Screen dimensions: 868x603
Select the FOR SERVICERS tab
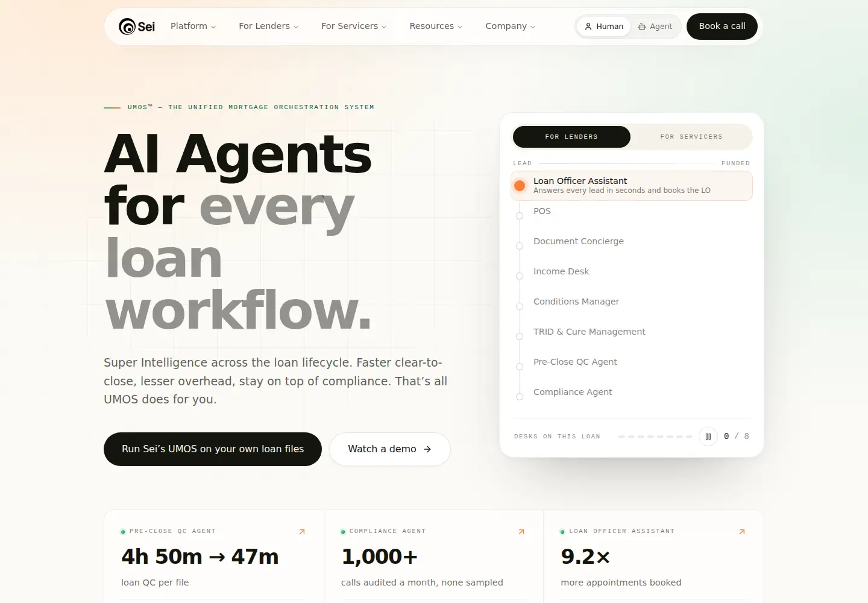click(x=691, y=137)
